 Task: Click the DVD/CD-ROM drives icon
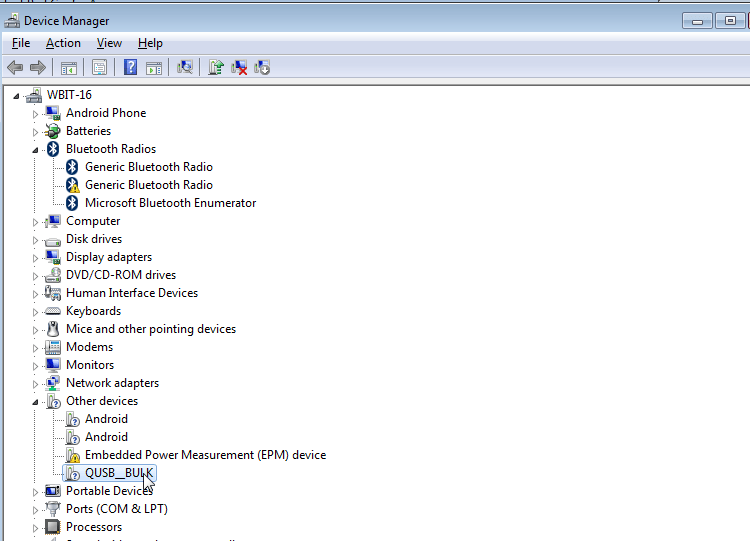[x=53, y=275]
